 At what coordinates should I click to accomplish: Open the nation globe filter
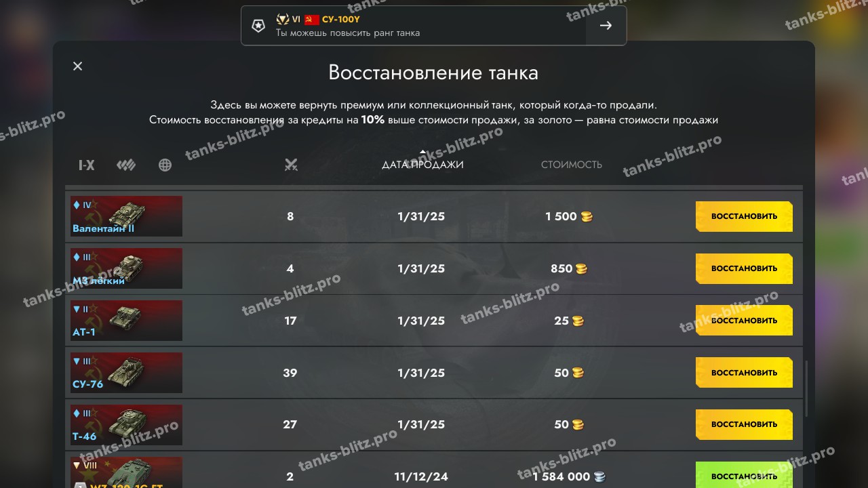tap(165, 165)
